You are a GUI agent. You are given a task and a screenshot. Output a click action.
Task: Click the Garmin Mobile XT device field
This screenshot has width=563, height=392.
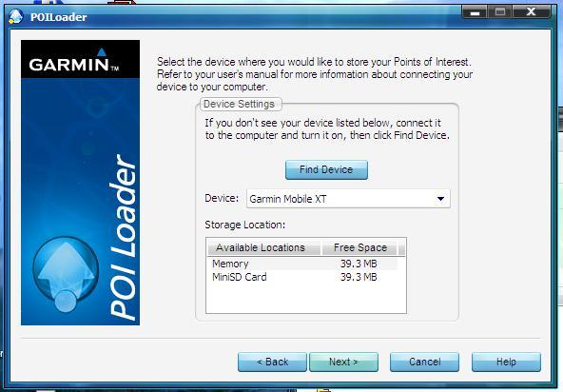[x=348, y=199]
